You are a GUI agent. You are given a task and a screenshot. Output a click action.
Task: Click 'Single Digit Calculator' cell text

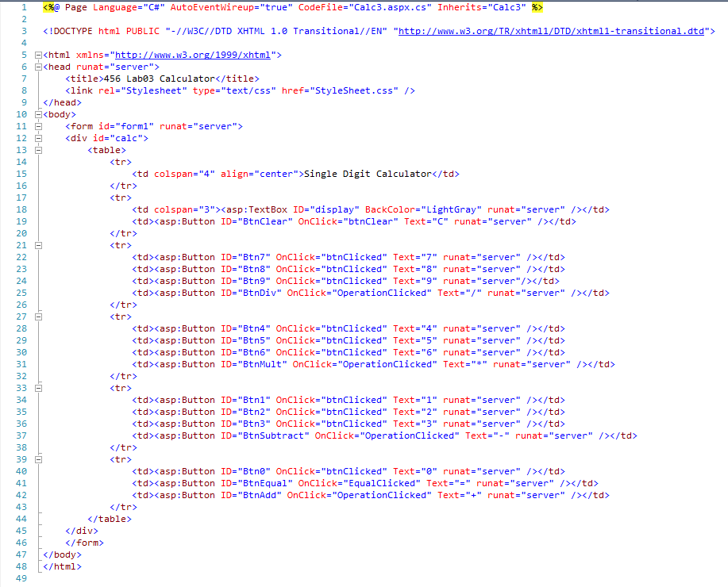coord(368,174)
